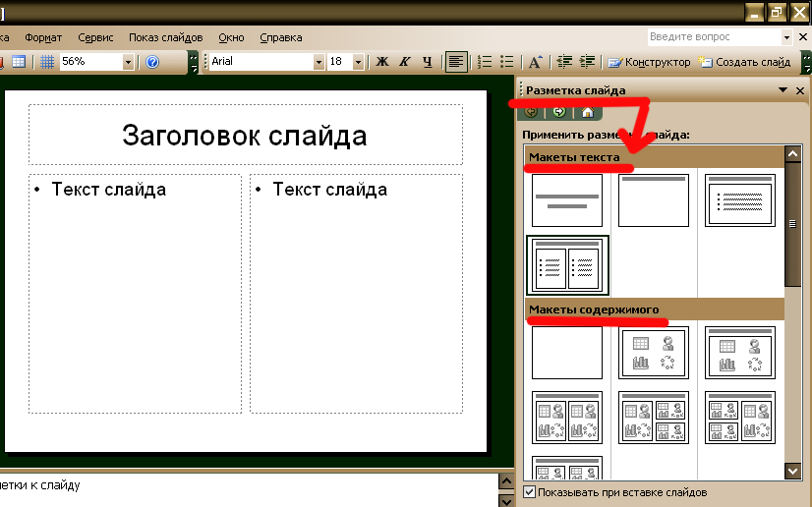
Task: Close the document with menu bar X
Action: coord(803,37)
